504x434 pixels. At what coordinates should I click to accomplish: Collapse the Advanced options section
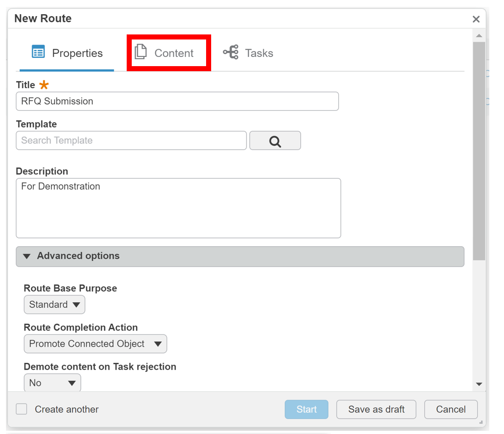240,257
